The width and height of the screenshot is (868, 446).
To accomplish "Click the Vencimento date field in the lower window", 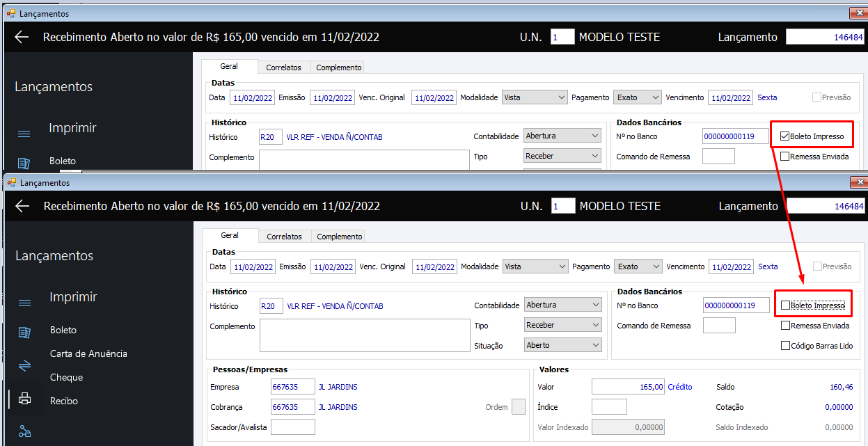I will [x=731, y=266].
